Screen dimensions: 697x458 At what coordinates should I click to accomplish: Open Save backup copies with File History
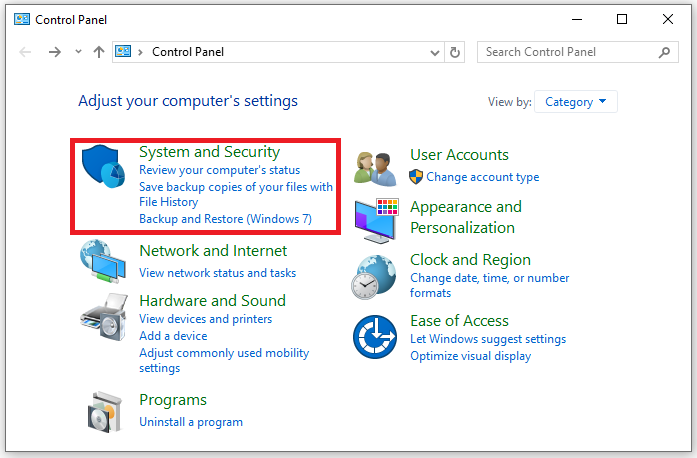236,194
